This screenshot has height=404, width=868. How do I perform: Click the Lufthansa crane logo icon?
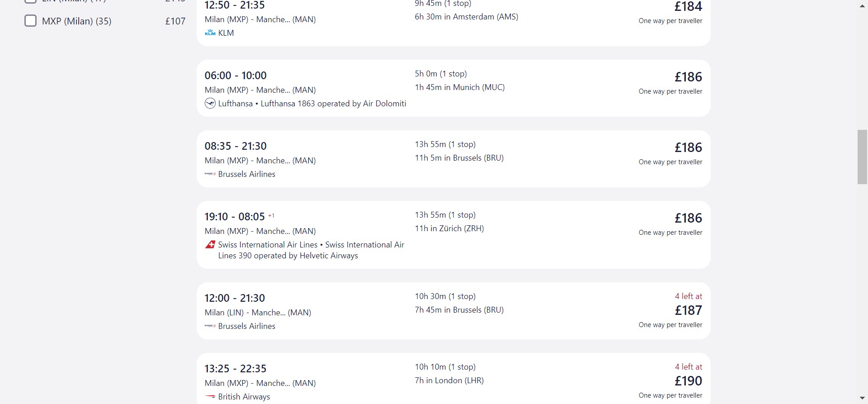pyautogui.click(x=210, y=104)
